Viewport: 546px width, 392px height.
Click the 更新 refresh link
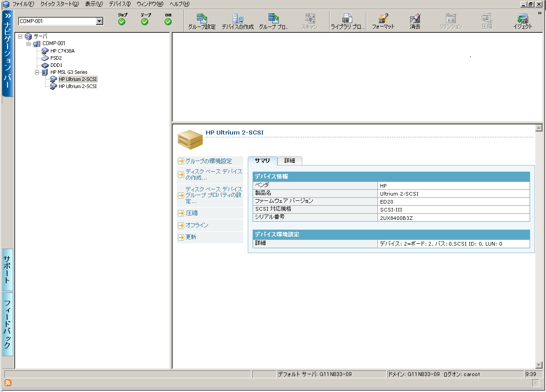click(191, 237)
